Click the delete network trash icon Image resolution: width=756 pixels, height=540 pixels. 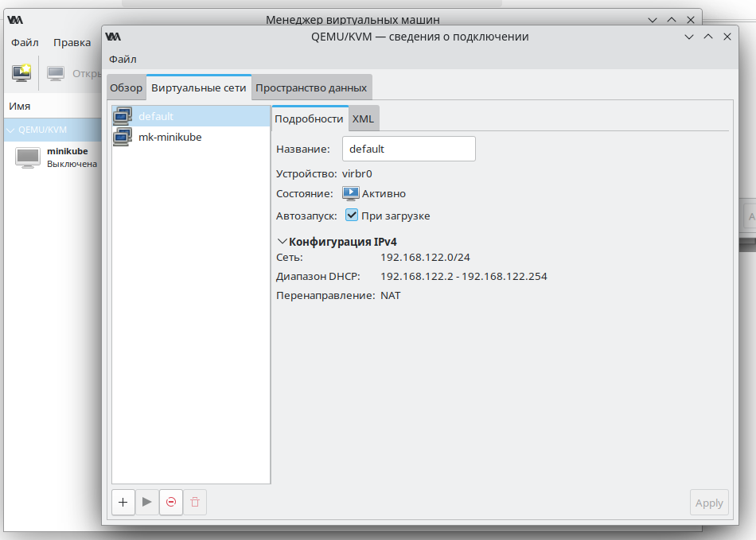pyautogui.click(x=195, y=502)
